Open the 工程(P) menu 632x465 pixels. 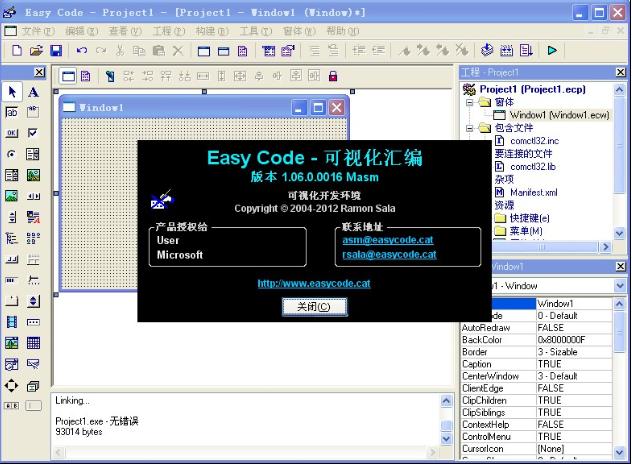pyautogui.click(x=169, y=31)
